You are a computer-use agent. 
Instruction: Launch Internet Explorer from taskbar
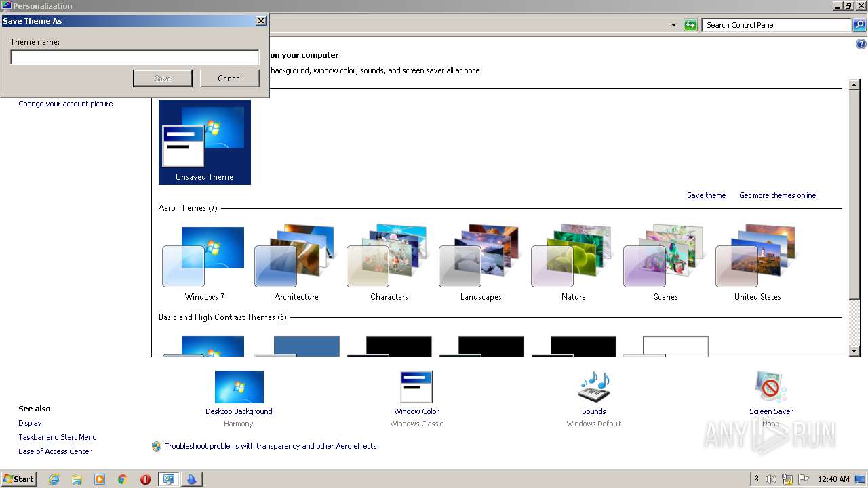[54, 479]
